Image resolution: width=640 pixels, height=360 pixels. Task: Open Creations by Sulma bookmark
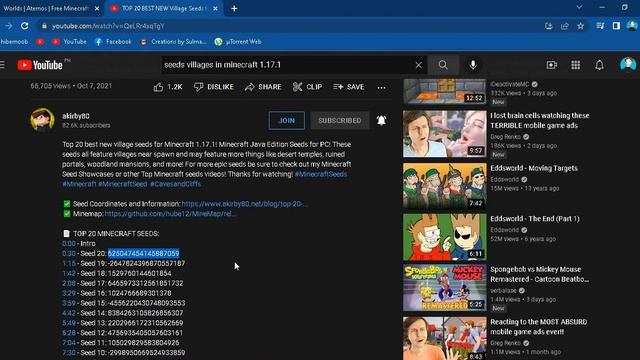click(x=173, y=42)
